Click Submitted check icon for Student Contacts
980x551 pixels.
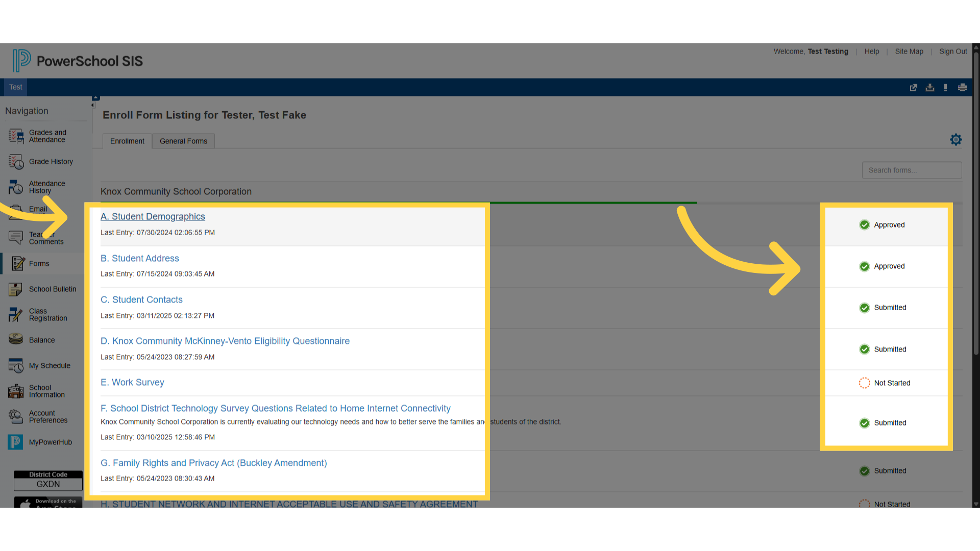coord(865,308)
